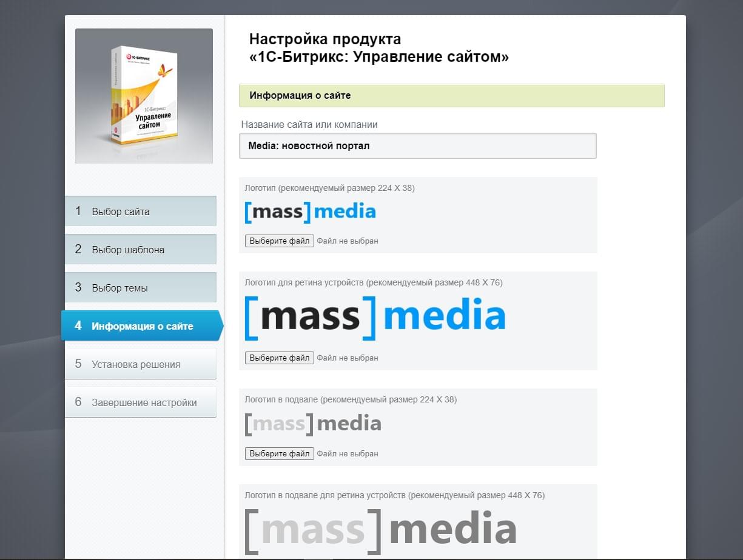The width and height of the screenshot is (743, 560).
Task: Click label Логотип в подвале (224 X 38)
Action: click(x=351, y=399)
